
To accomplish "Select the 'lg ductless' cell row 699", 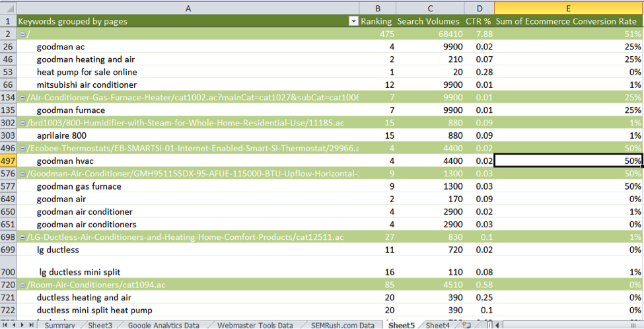I will 188,250.
